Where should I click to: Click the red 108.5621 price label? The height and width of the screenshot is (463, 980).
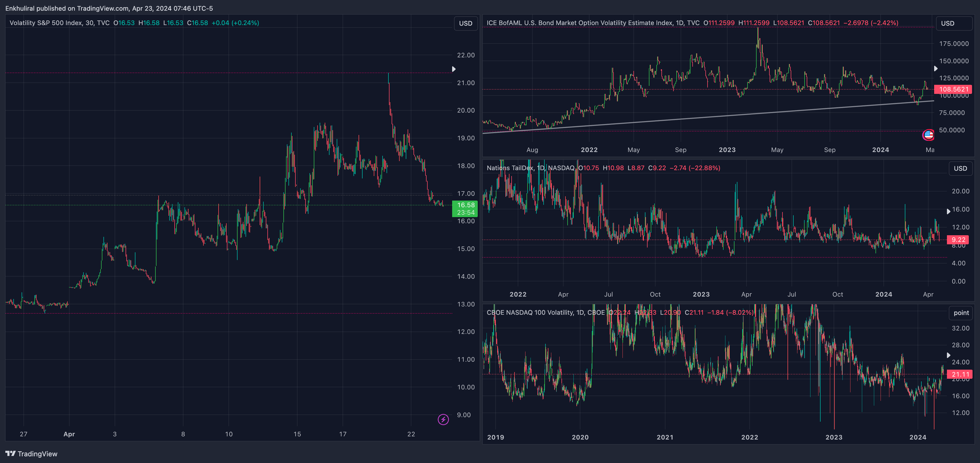pos(953,89)
